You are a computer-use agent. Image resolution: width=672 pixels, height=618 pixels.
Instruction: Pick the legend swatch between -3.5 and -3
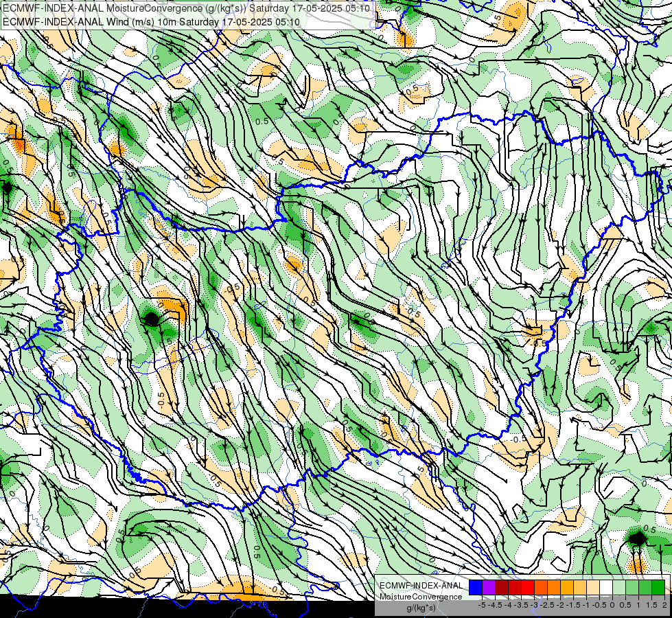[528, 587]
